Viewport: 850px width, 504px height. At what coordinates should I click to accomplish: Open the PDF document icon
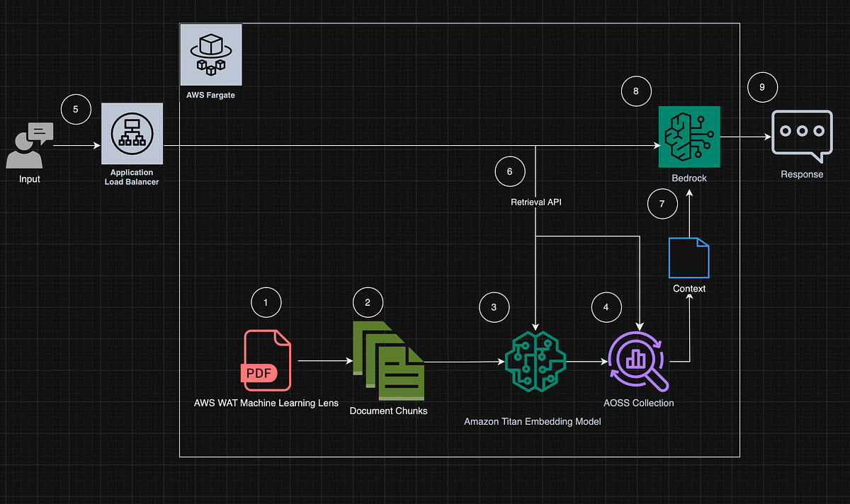(x=266, y=361)
